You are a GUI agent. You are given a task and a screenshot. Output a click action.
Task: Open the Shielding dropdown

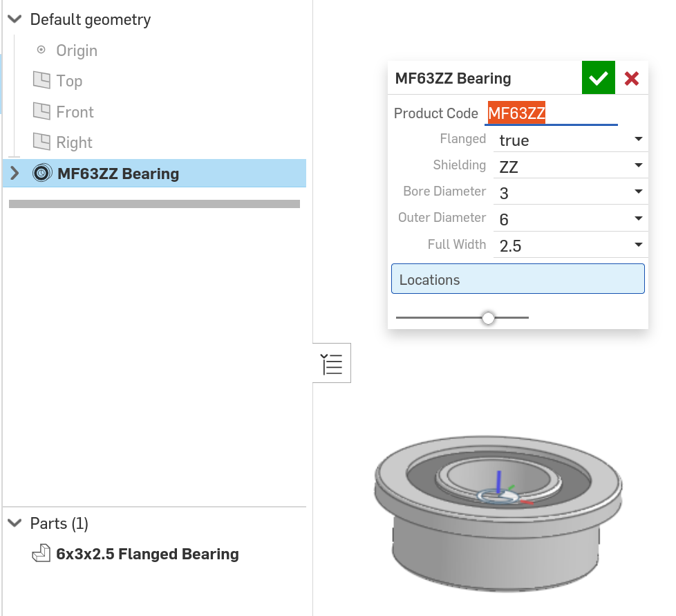[570, 166]
